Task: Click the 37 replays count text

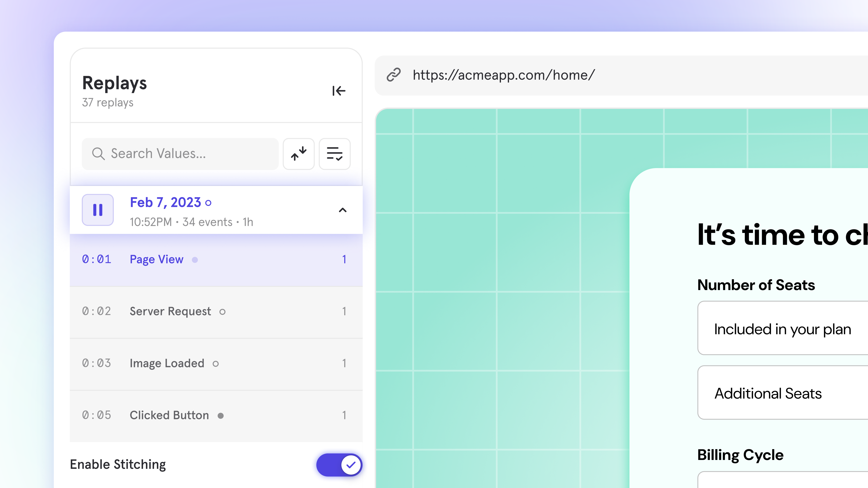Action: (x=108, y=102)
